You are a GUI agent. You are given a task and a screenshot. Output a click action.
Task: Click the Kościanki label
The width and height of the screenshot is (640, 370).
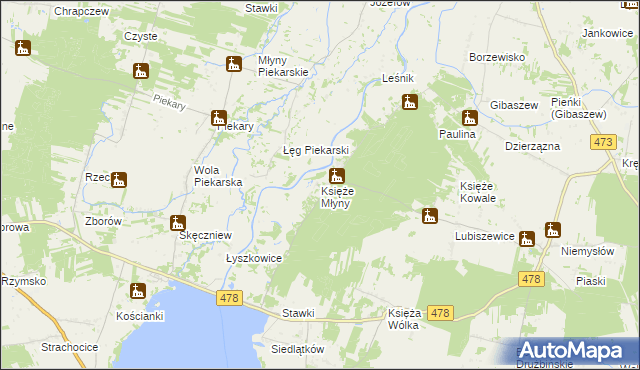(x=140, y=316)
